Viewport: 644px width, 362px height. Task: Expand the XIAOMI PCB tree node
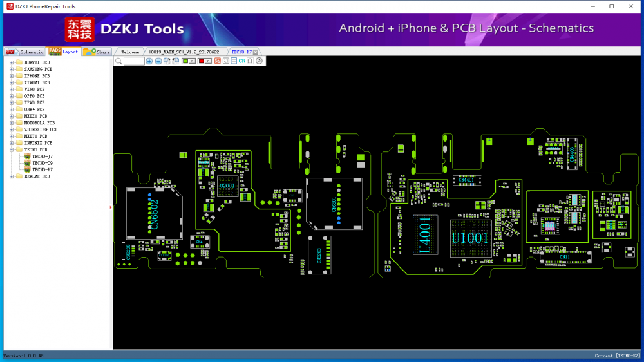point(12,82)
